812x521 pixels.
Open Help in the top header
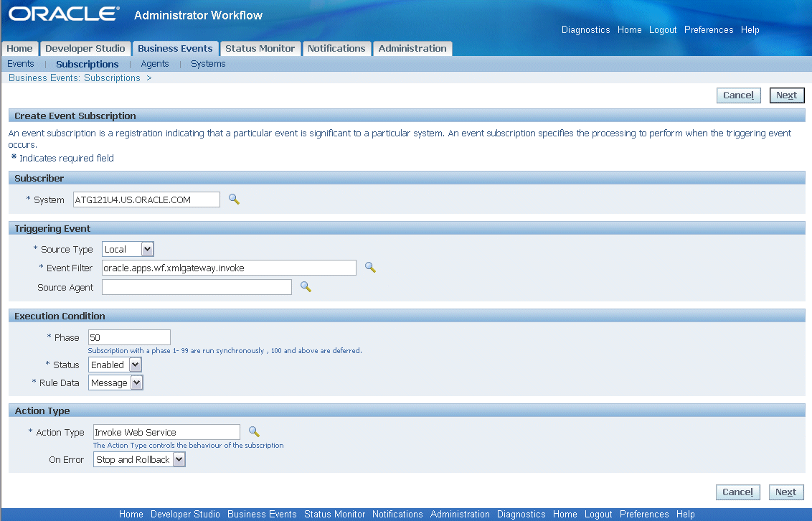tap(750, 30)
